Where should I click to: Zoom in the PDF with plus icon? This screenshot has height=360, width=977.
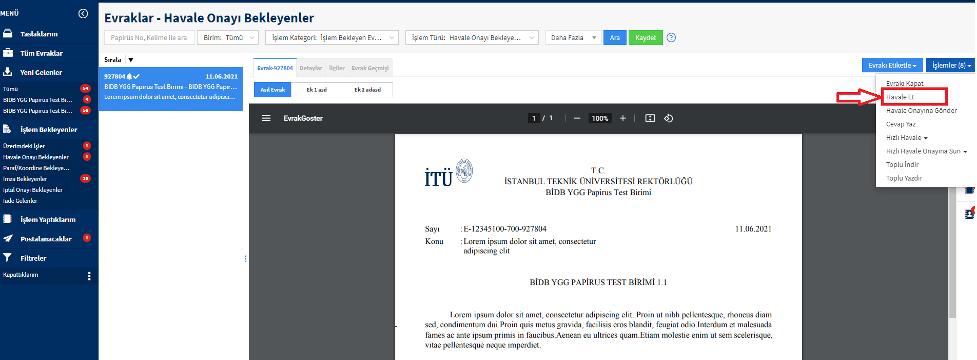tap(622, 118)
